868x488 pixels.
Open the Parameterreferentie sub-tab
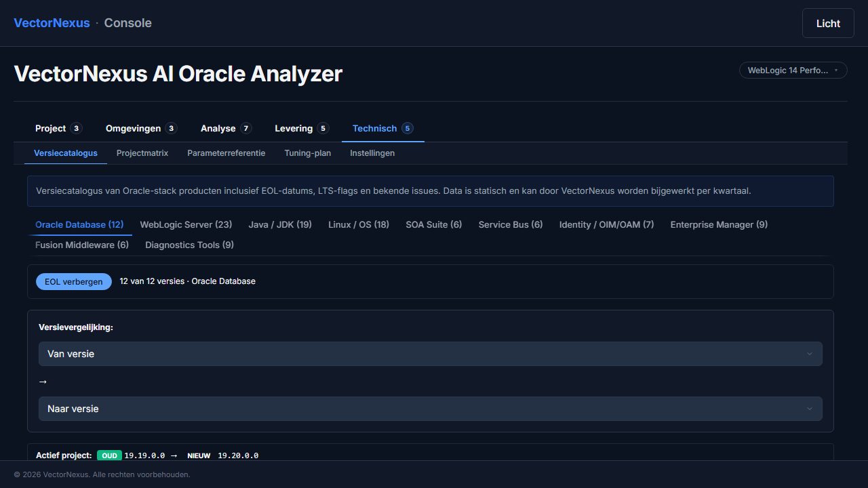[226, 153]
